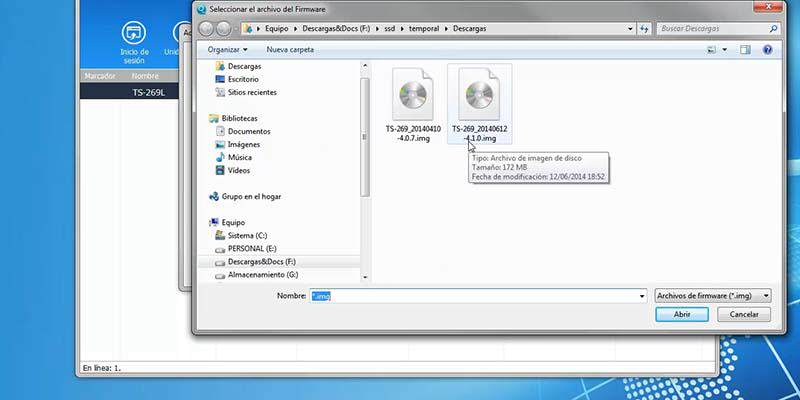Select the Almacenamiento (G:) drive
This screenshot has height=400, width=800.
tap(257, 274)
